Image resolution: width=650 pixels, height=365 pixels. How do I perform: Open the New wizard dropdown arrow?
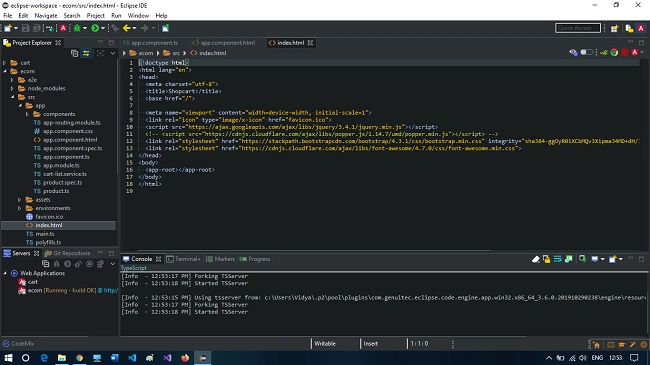(x=16, y=28)
